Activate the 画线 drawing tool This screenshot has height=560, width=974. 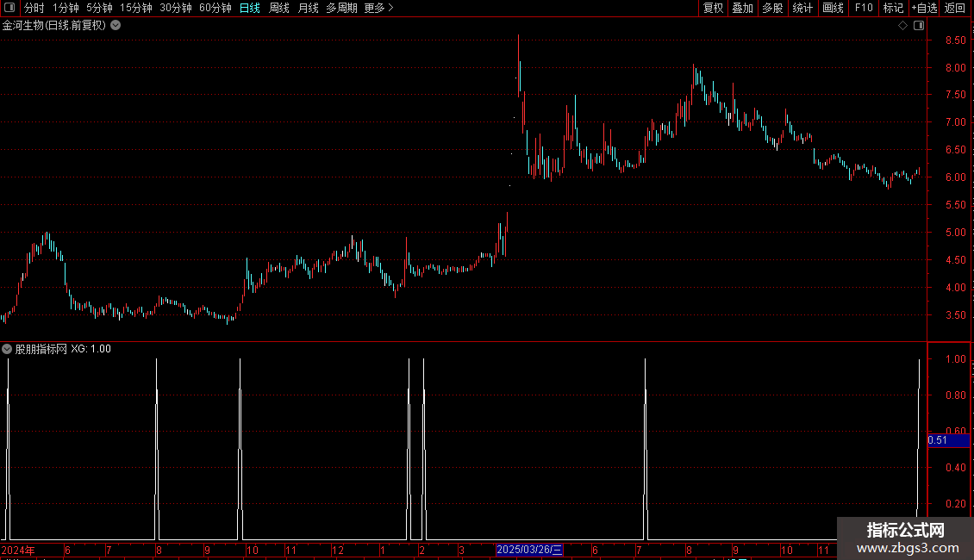tap(833, 8)
